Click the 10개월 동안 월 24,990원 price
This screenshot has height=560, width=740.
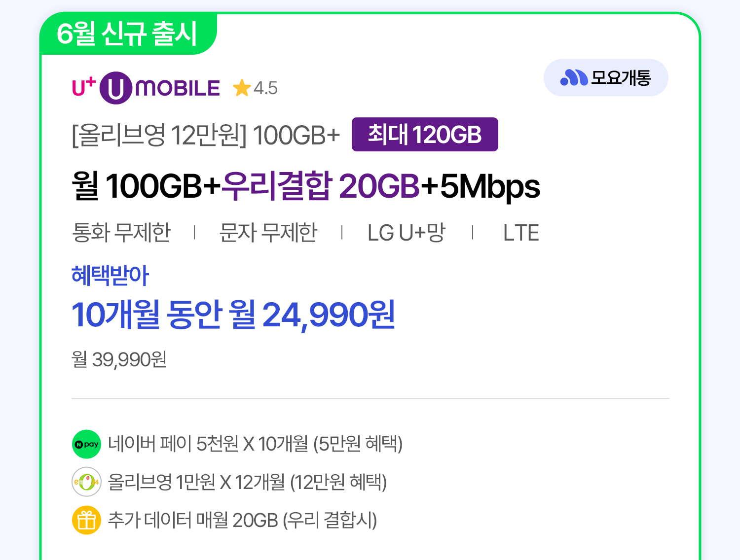point(233,315)
